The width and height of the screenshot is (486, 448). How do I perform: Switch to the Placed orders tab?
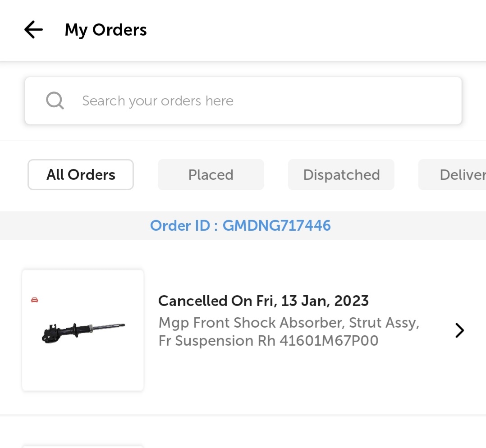(x=211, y=175)
